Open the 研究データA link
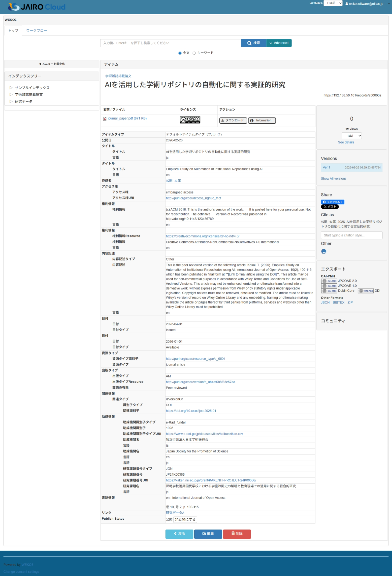This screenshot has width=392, height=576. click(x=175, y=513)
